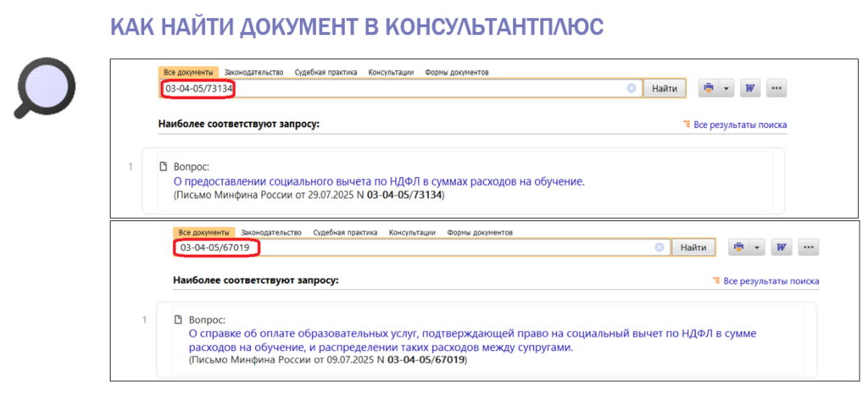The image size is (868, 394).
Task: Export to Word icon in upper search panel
Action: tap(750, 88)
